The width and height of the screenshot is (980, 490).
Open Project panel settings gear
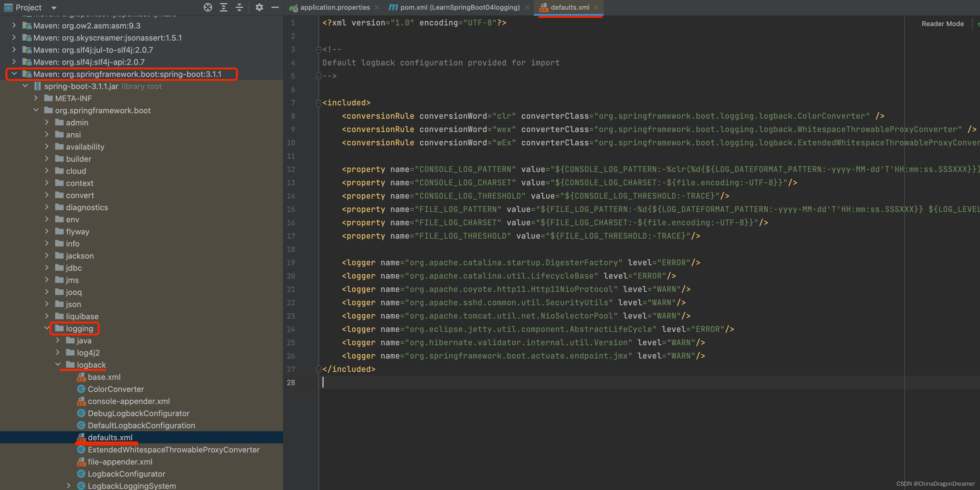pyautogui.click(x=259, y=7)
